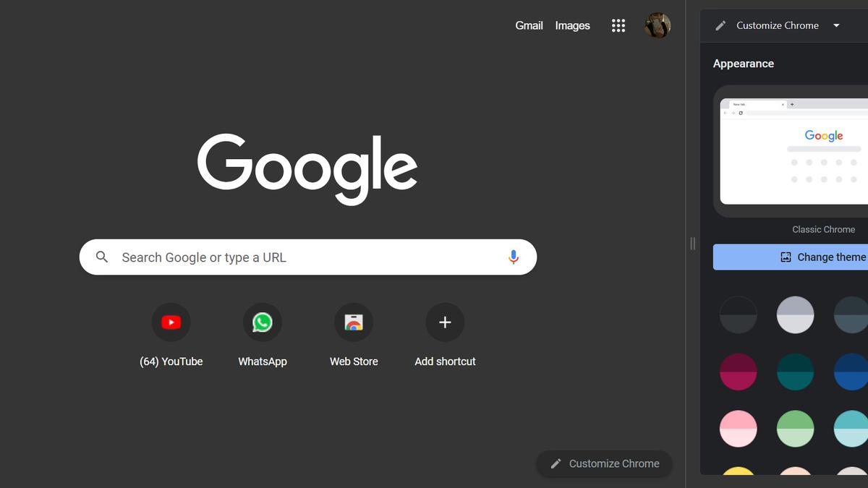This screenshot has height=488, width=868.
Task: Open the Web Store shortcut
Action: point(354,322)
